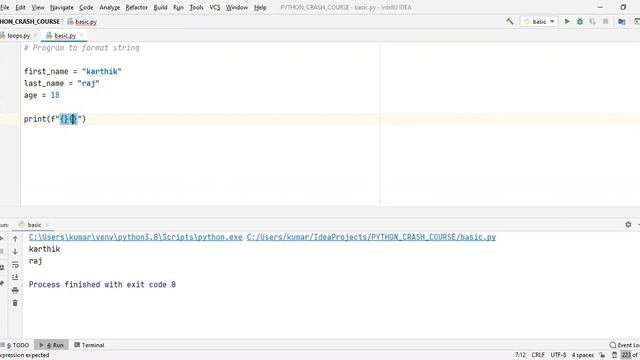Click the inspections profile icon in status bar
This screenshot has height=360, width=640.
click(x=614, y=355)
